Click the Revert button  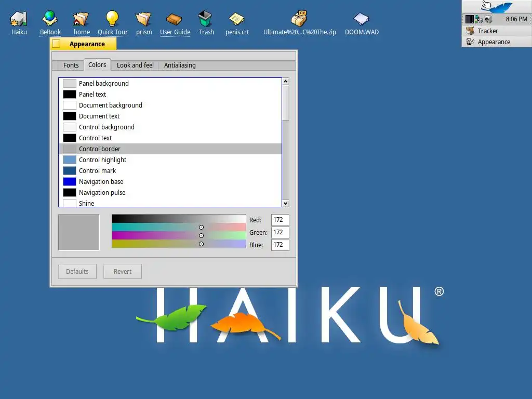pos(123,271)
